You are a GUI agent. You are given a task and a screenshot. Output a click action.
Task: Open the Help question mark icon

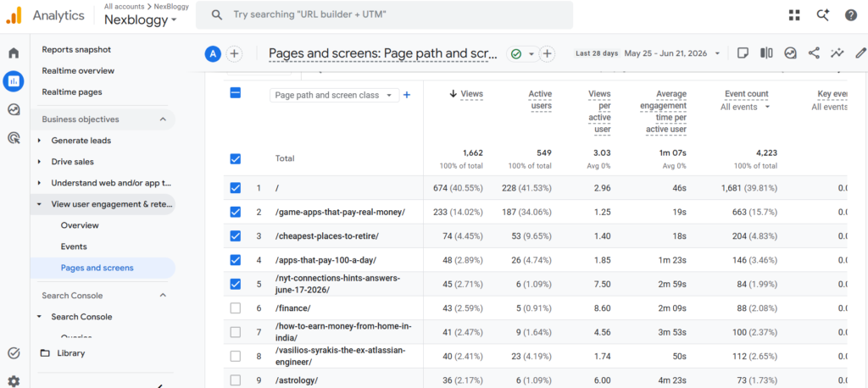coord(851,15)
